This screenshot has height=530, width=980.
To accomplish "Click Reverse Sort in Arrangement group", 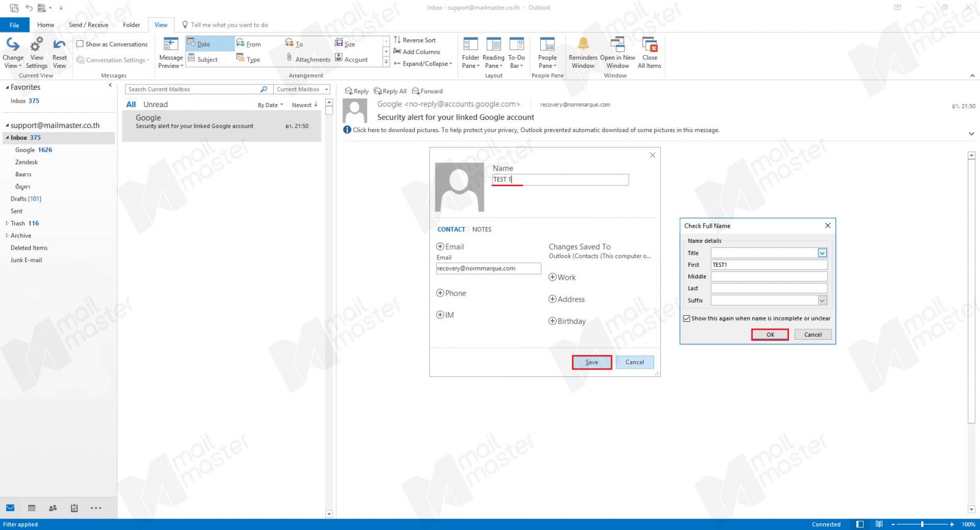I will (415, 40).
